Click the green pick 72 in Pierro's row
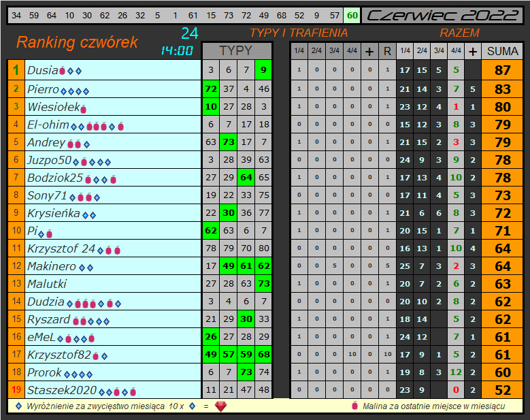This screenshot has height=420, width=530. [211, 89]
